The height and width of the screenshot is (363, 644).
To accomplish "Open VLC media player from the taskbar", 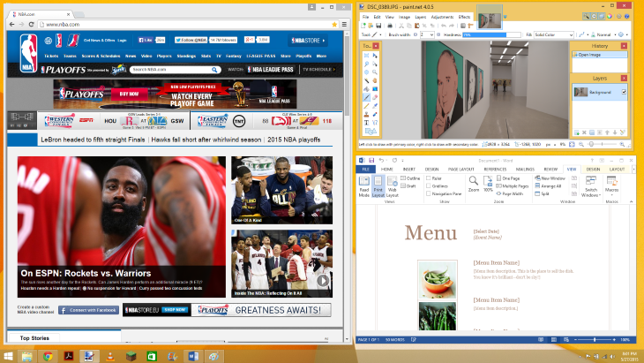I will [x=110, y=356].
